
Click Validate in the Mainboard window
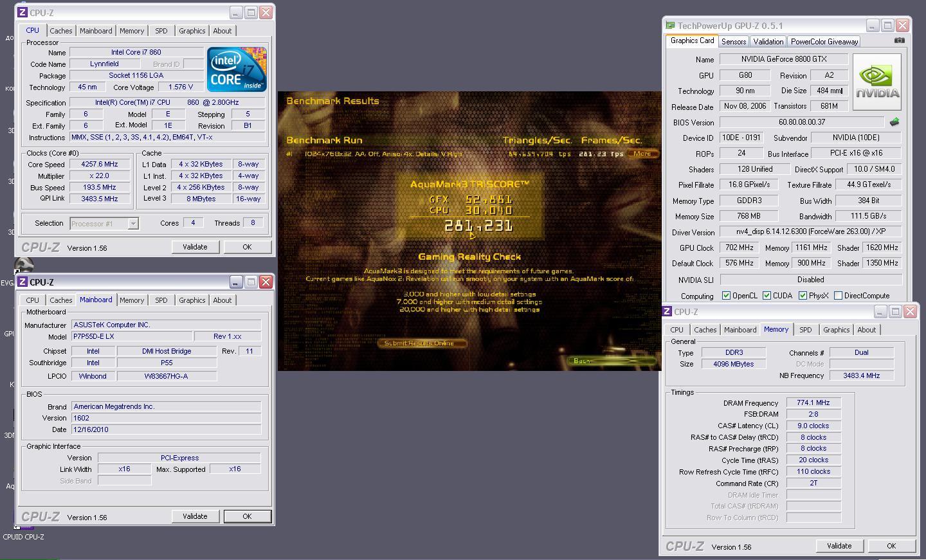point(195,516)
